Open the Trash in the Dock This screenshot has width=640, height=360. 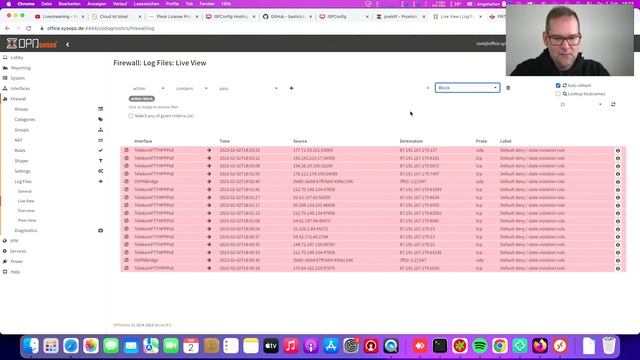pyautogui.click(x=609, y=346)
